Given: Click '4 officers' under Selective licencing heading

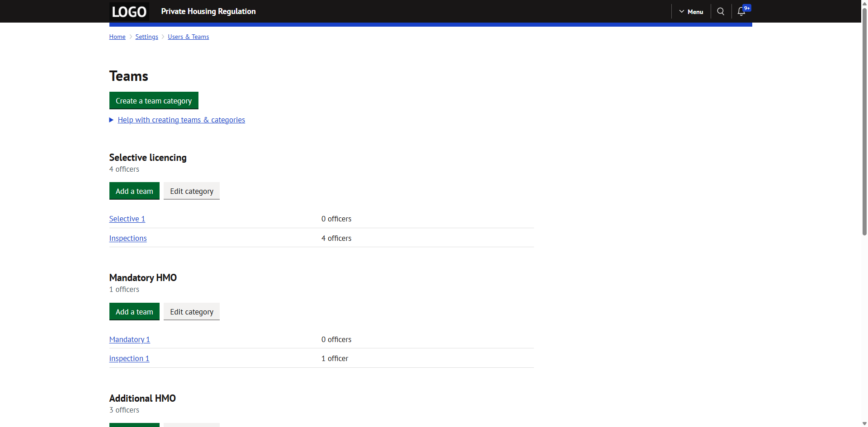Looking at the screenshot, I should (x=124, y=169).
